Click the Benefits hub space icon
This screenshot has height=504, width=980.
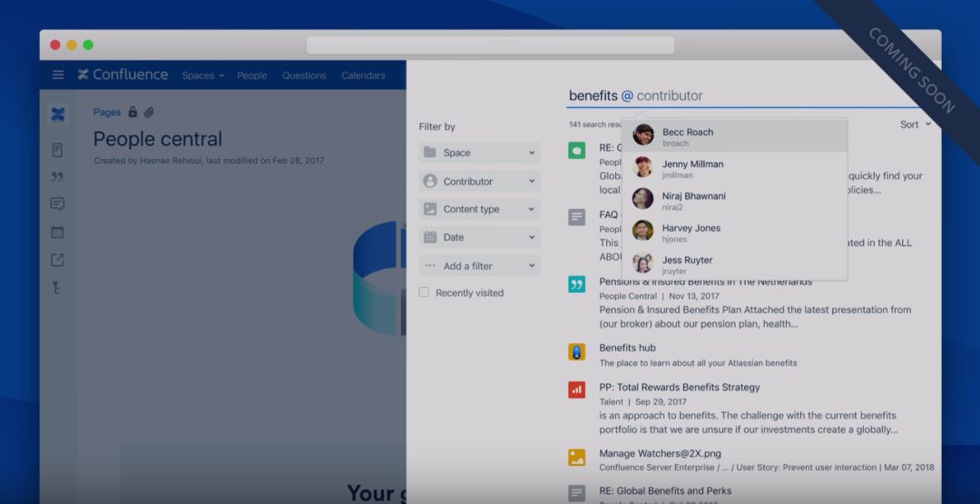pyautogui.click(x=577, y=351)
